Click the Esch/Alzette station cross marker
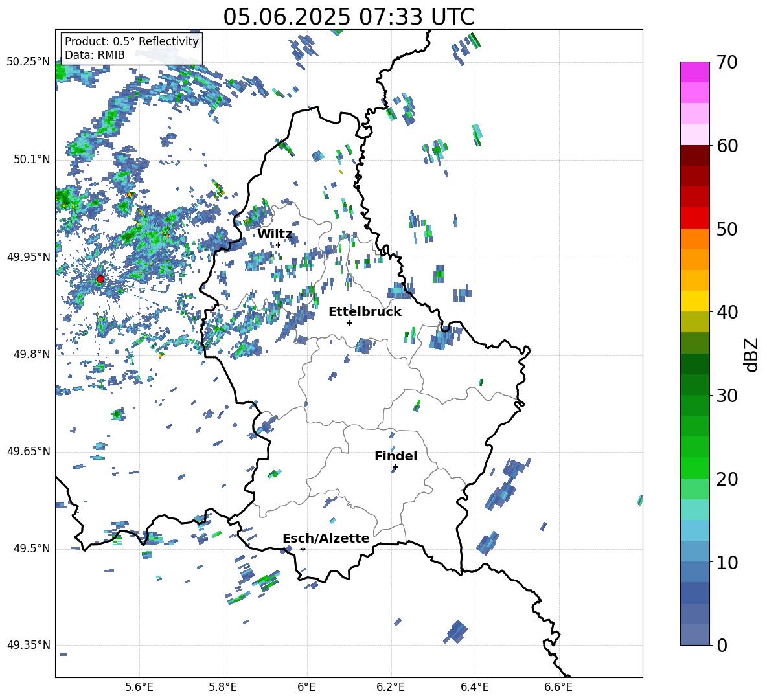This screenshot has width=767, height=700. tap(303, 549)
